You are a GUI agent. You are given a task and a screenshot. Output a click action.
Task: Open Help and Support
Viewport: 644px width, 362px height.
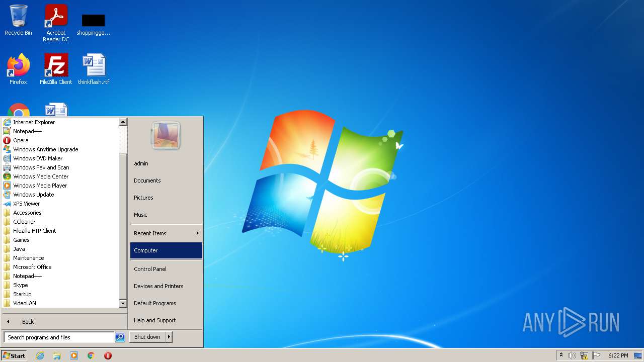pos(166,320)
